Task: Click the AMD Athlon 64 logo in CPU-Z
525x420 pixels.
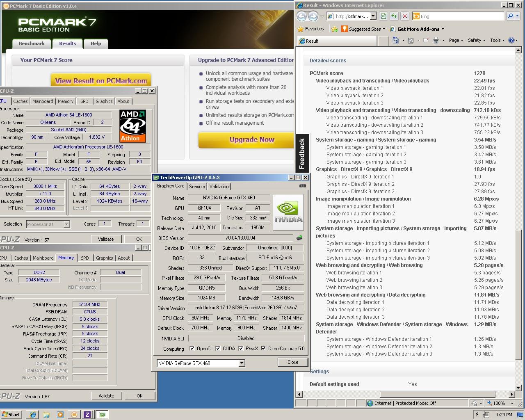Action: point(133,126)
